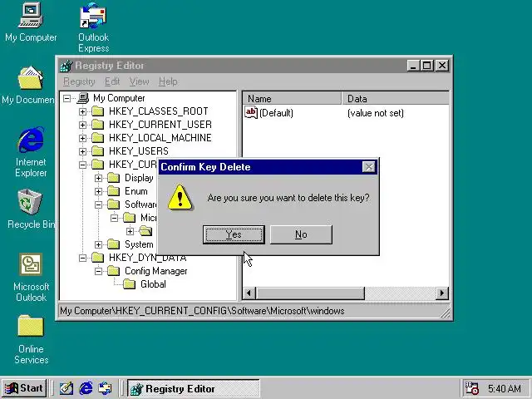Viewport: 532px width, 399px height.
Task: Click the HKEY_LOCAL_MACHINE folder icon
Action: click(x=98, y=138)
